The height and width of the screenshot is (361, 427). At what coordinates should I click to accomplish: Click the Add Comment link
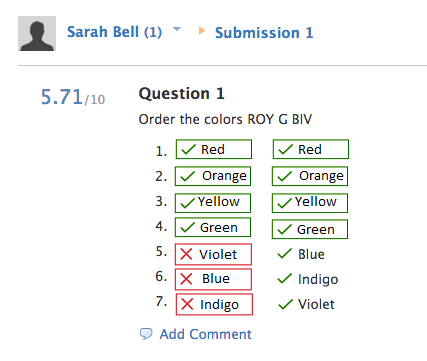pyautogui.click(x=206, y=334)
